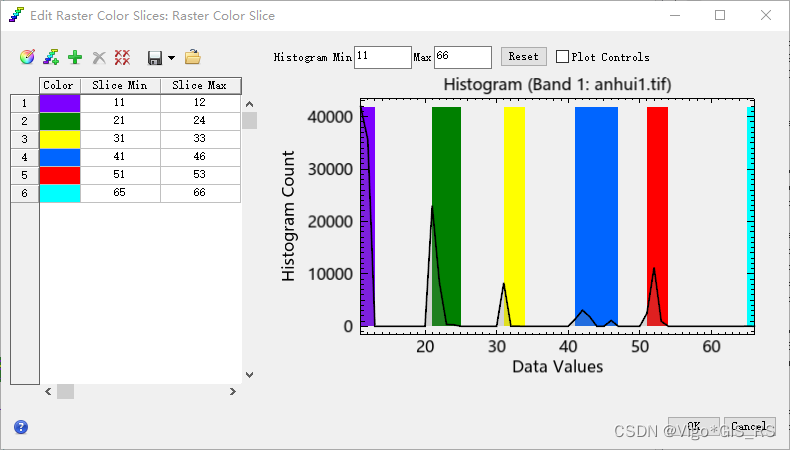Click Slice Min cell with value 21

click(x=120, y=121)
